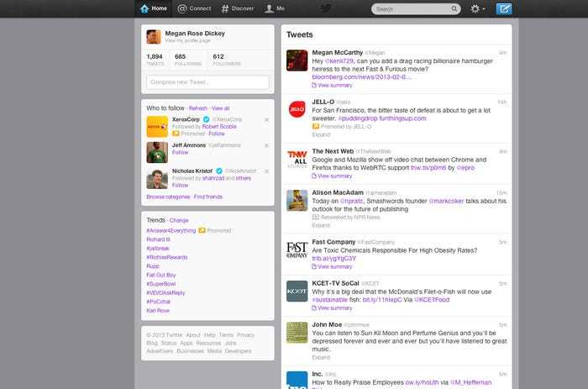588x389 pixels.
Task: Open the #VEVOAskReply trend
Action: click(x=165, y=293)
